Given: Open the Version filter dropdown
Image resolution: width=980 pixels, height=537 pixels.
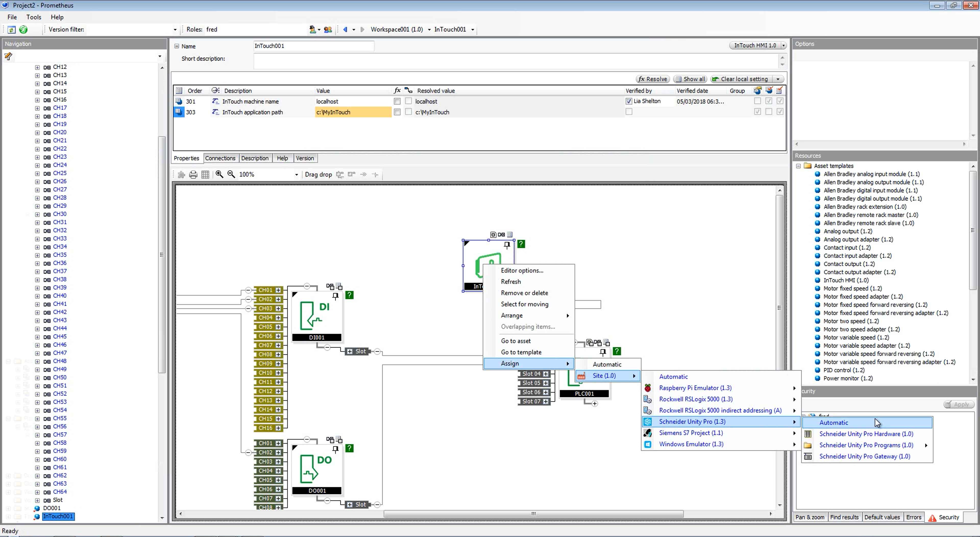Looking at the screenshot, I should (175, 30).
